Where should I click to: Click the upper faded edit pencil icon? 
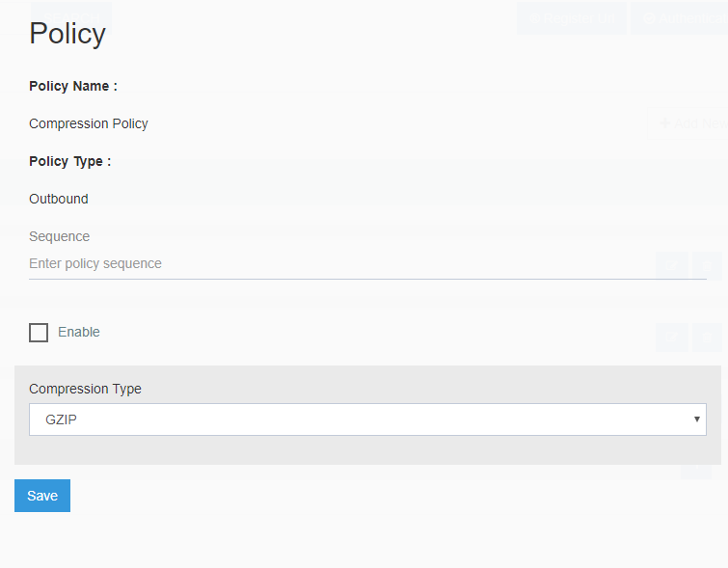click(671, 265)
